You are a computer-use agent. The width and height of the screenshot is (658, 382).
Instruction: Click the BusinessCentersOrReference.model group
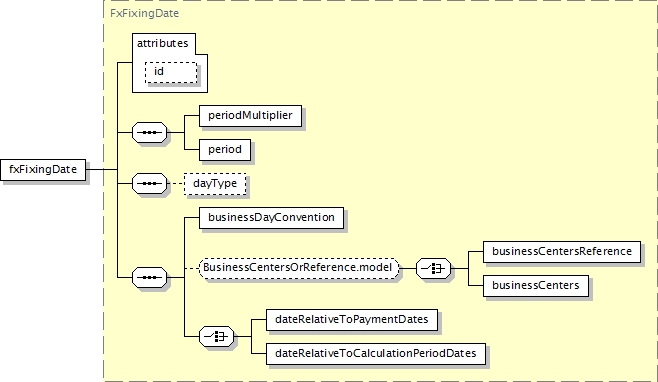(x=299, y=268)
